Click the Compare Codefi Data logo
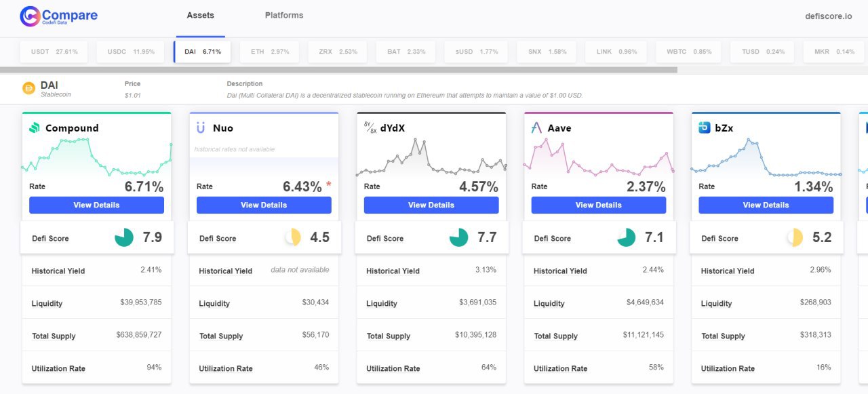 pos(59,16)
